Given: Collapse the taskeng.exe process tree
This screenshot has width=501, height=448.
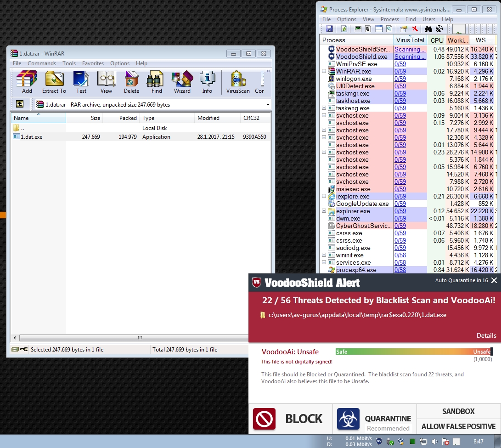Looking at the screenshot, I should coord(324,108).
